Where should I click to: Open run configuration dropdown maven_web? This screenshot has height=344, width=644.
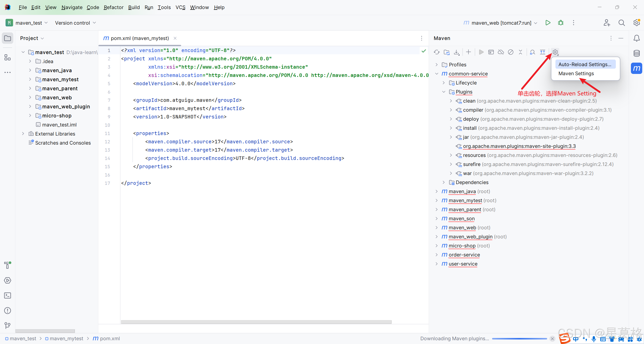click(x=501, y=23)
